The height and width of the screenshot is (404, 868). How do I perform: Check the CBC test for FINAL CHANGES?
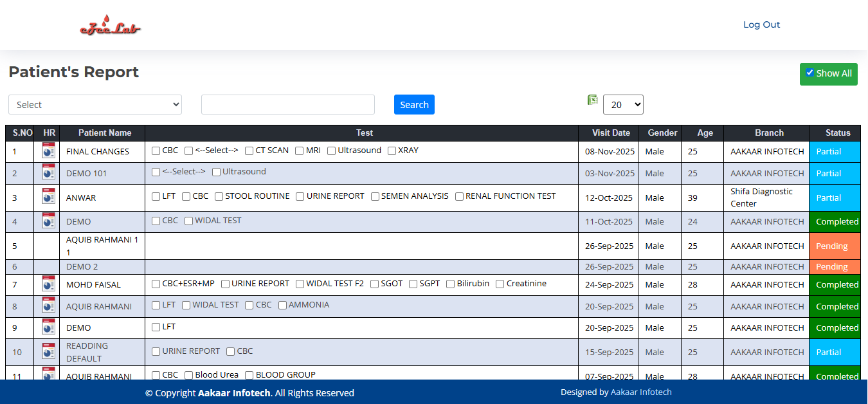155,151
